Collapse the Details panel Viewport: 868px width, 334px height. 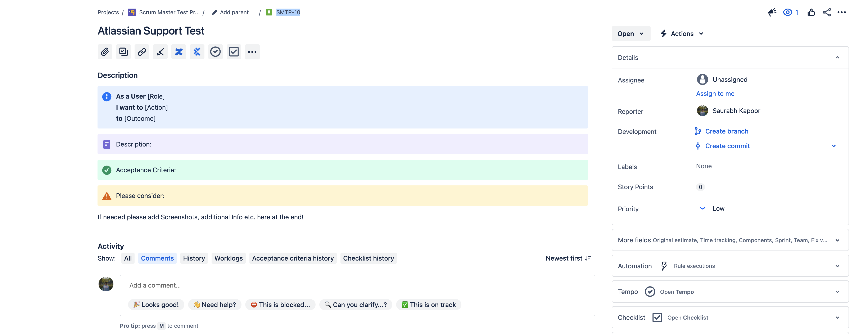[837, 58]
